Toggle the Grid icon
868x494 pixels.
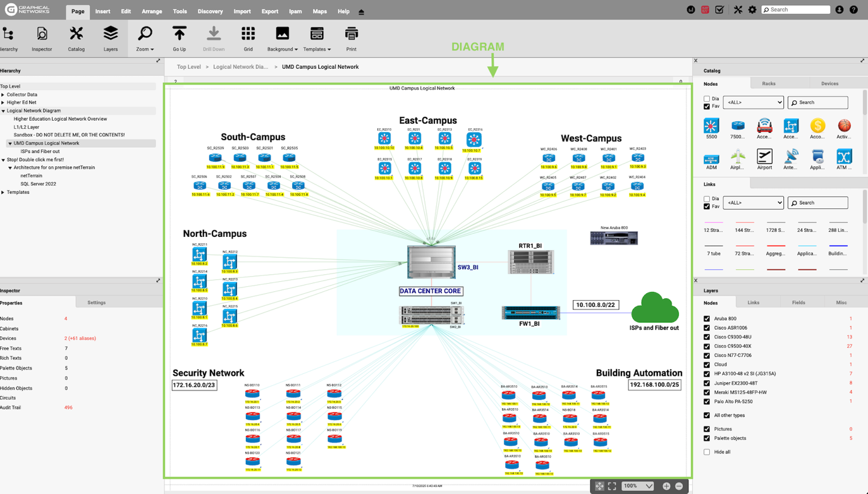click(x=248, y=38)
